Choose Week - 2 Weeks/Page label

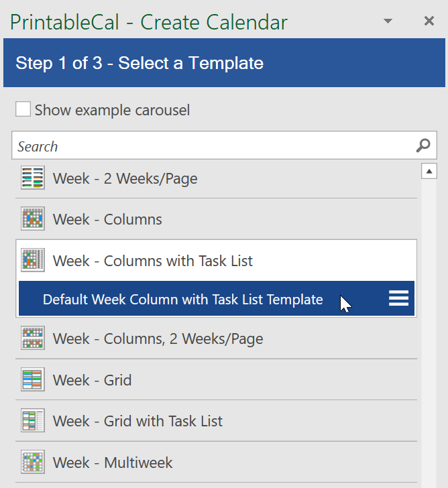125,178
